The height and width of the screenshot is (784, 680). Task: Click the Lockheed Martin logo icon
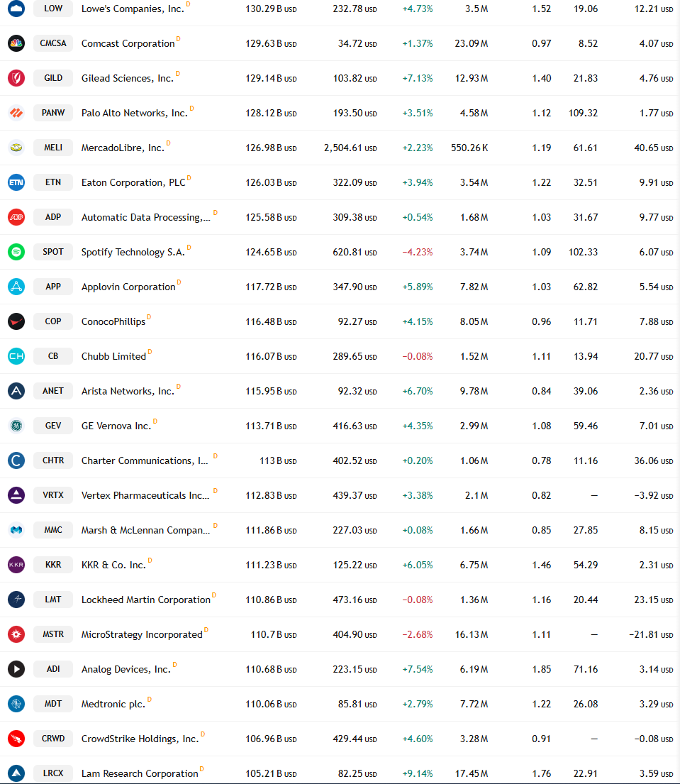click(16, 600)
